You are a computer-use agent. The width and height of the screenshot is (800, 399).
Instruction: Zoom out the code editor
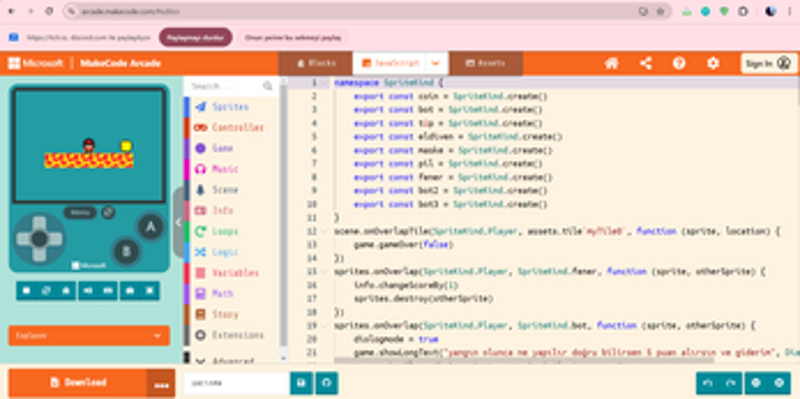coord(756,383)
